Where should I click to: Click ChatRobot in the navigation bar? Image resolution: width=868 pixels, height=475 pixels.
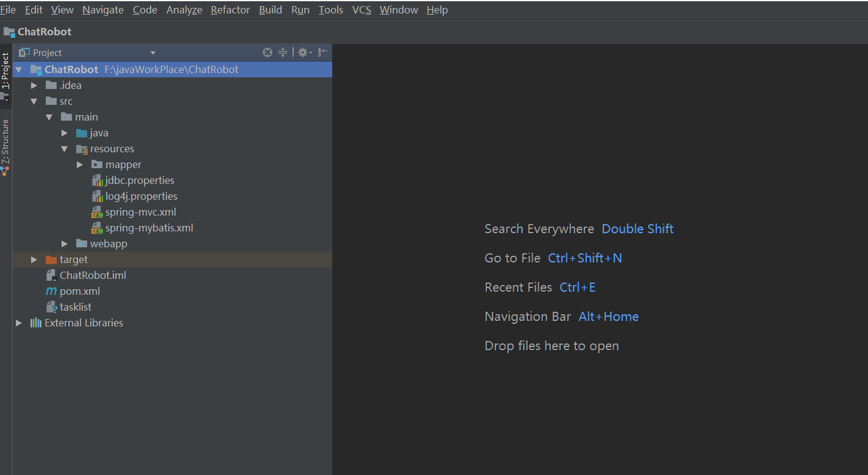point(44,32)
